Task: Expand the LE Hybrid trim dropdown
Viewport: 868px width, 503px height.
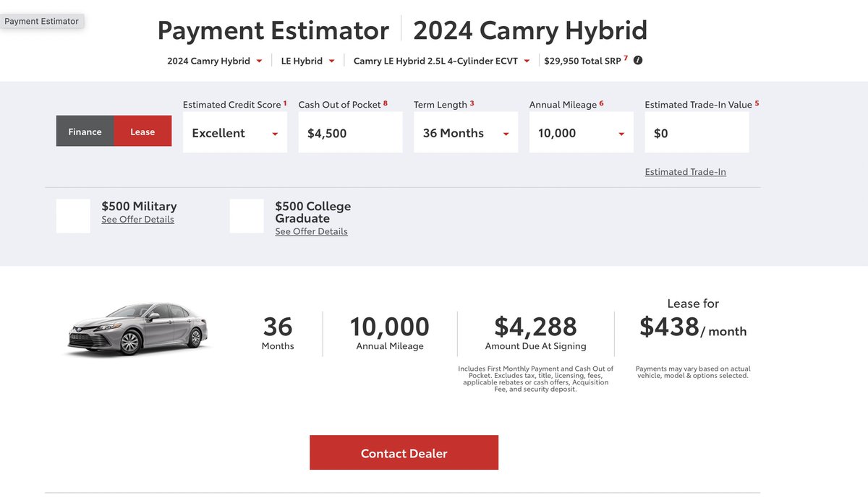Action: [x=307, y=61]
